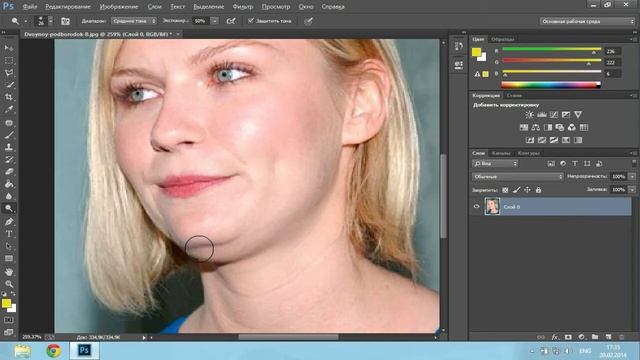Select the Type tool in toolbox
The width and height of the screenshot is (640, 360).
point(9,234)
